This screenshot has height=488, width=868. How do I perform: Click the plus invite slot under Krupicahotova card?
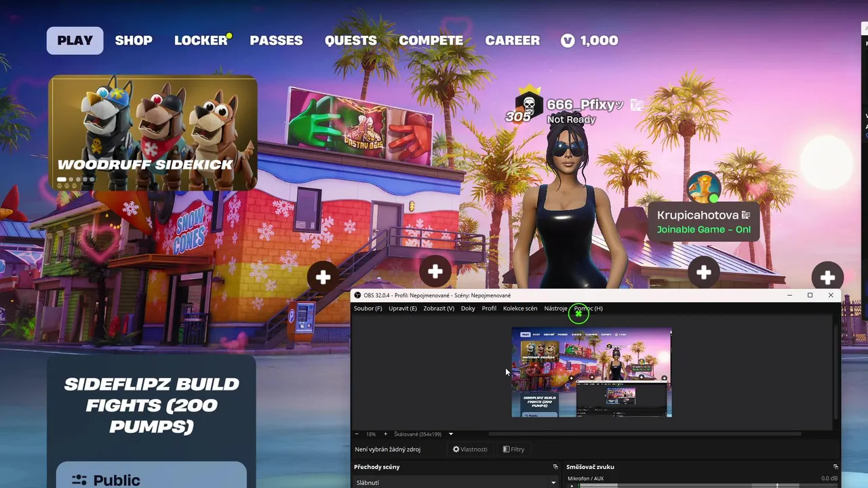pos(703,272)
